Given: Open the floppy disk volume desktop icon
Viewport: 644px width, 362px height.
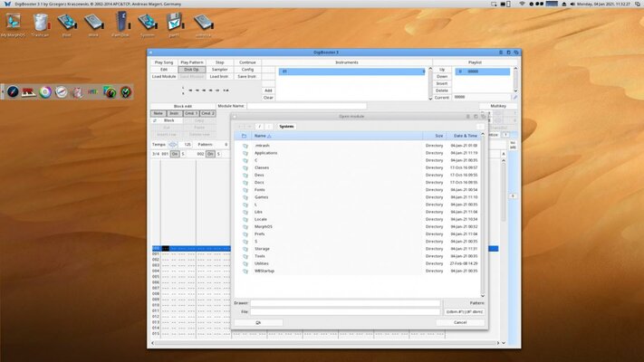Looking at the screenshot, I should click(x=175, y=22).
